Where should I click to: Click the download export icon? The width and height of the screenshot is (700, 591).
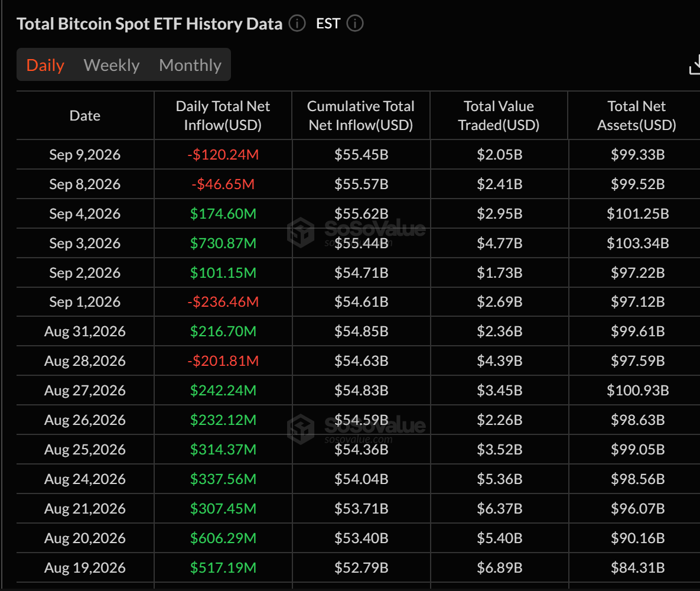click(x=695, y=65)
